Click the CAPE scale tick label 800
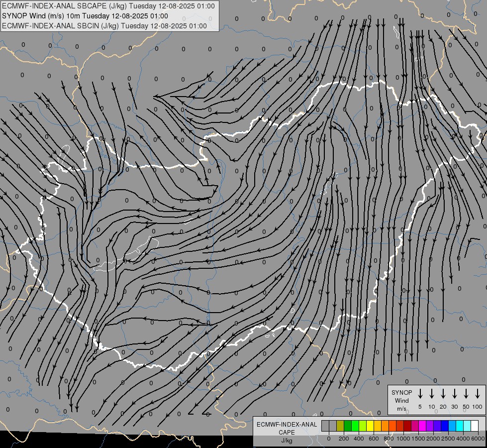Screen dimensions: 487x448 click(x=389, y=439)
